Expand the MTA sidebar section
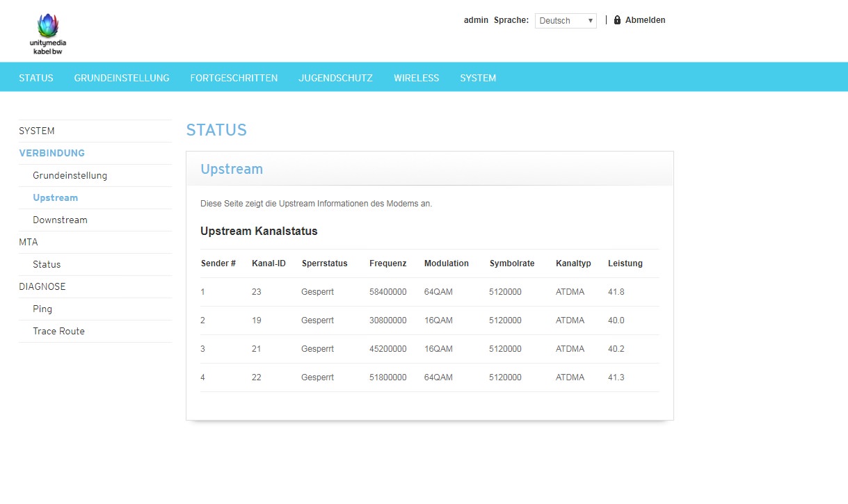 [x=29, y=242]
